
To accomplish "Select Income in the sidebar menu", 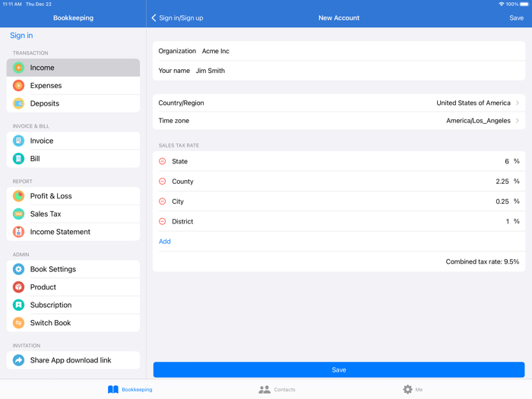I will tap(73, 68).
